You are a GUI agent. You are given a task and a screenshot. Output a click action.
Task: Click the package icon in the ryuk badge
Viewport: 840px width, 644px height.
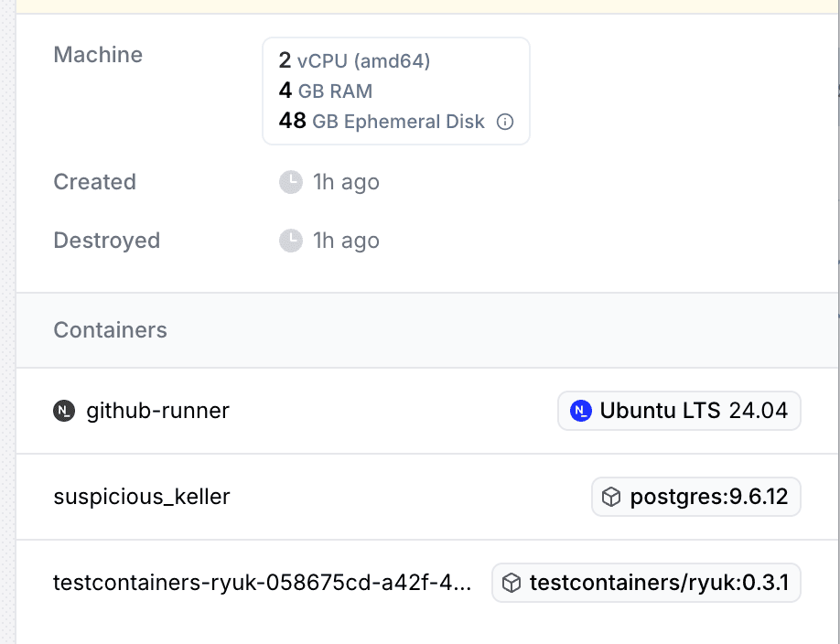[x=511, y=583]
